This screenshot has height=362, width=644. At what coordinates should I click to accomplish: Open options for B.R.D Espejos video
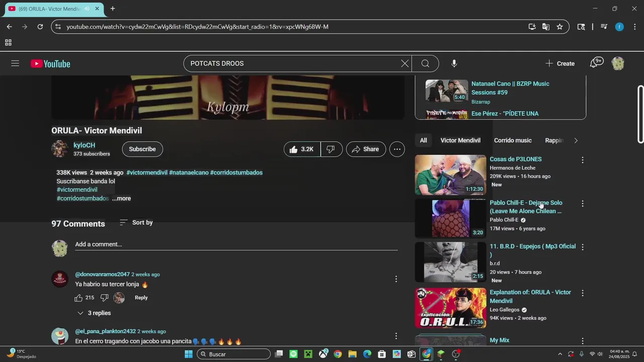583,247
